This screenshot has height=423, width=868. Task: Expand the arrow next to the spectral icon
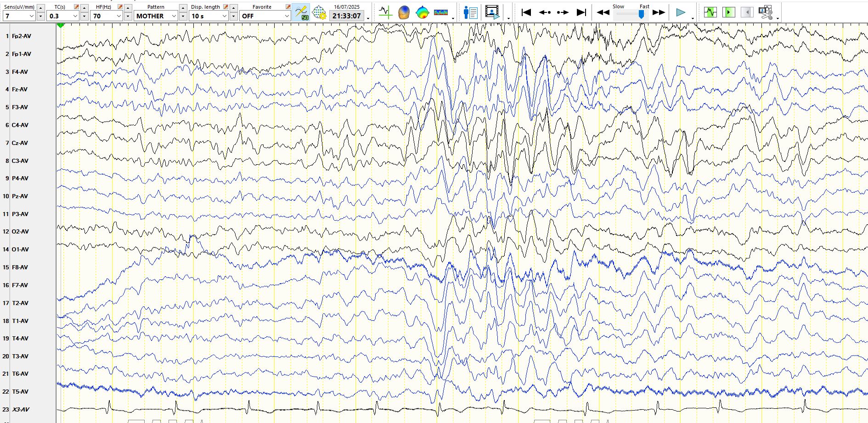453,18
